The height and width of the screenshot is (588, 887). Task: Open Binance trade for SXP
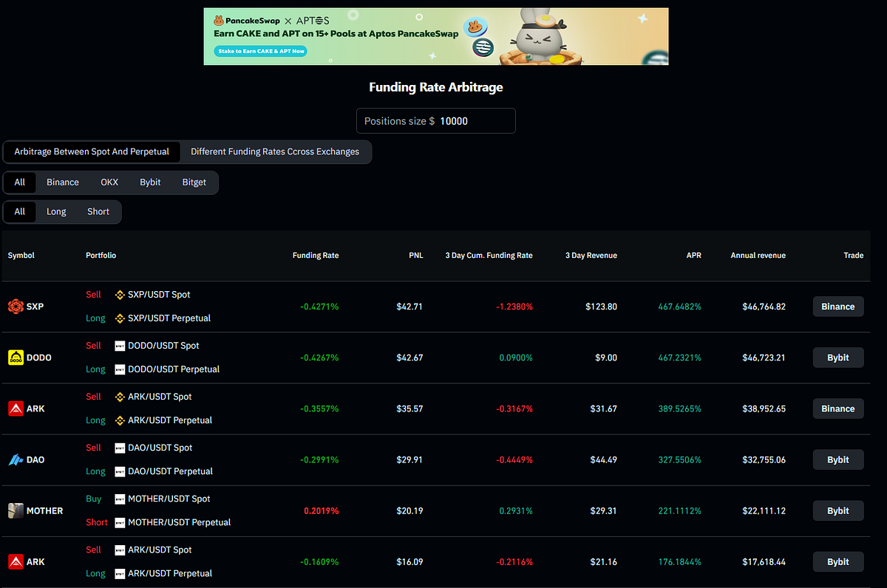pos(838,307)
